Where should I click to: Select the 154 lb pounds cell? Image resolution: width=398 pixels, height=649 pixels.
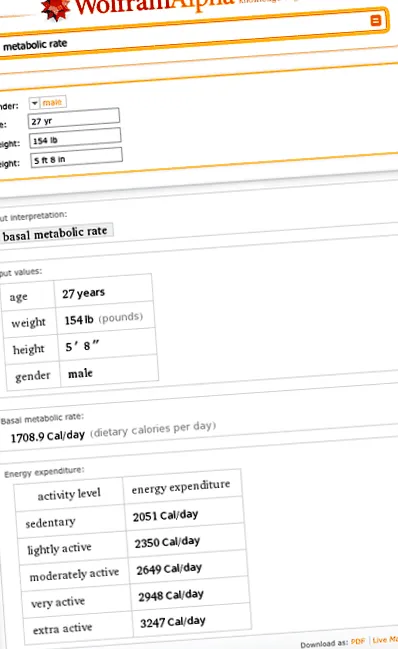pyautogui.click(x=105, y=318)
